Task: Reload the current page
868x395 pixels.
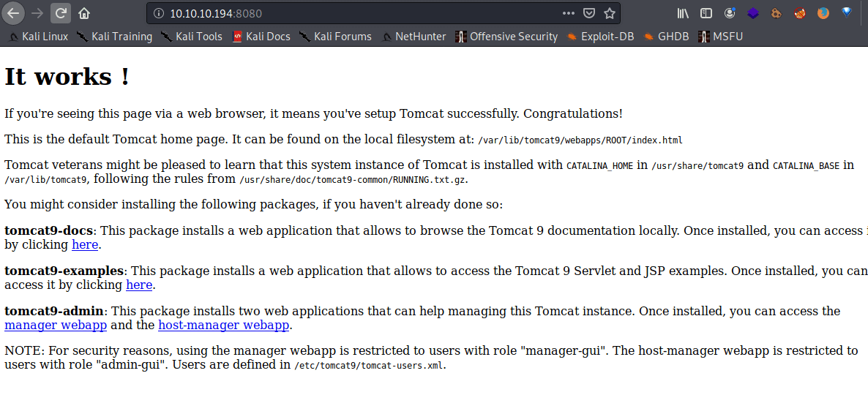Action: click(61, 12)
